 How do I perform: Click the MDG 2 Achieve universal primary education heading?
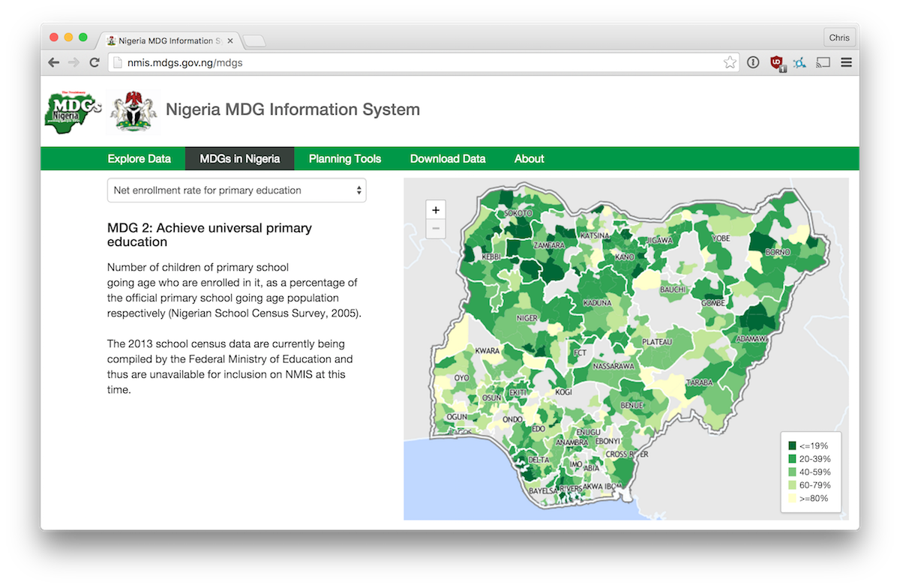210,235
